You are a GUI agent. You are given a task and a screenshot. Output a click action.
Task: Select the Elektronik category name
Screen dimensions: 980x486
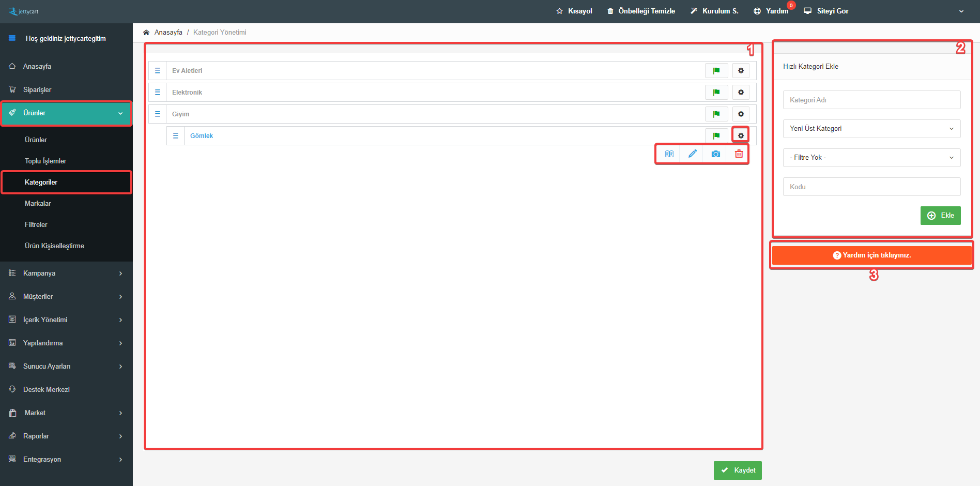click(187, 93)
